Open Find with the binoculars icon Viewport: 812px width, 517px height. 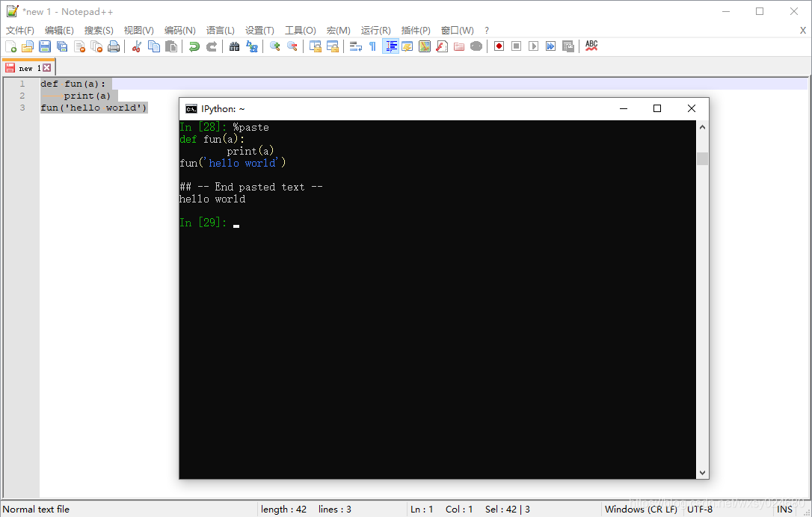(x=234, y=46)
